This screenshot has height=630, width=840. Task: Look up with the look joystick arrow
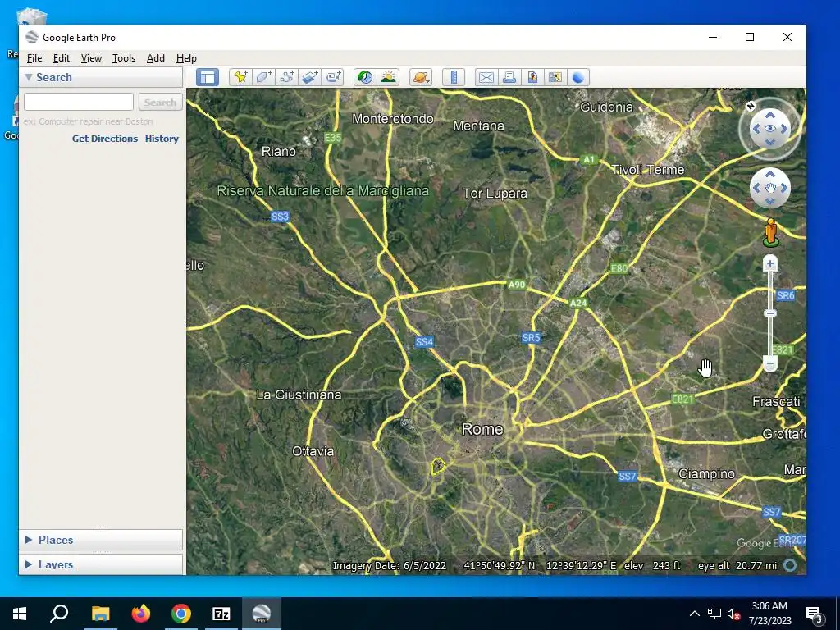769,115
